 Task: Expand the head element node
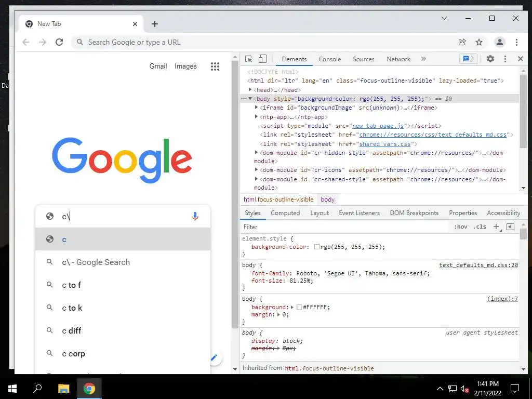[250, 89]
